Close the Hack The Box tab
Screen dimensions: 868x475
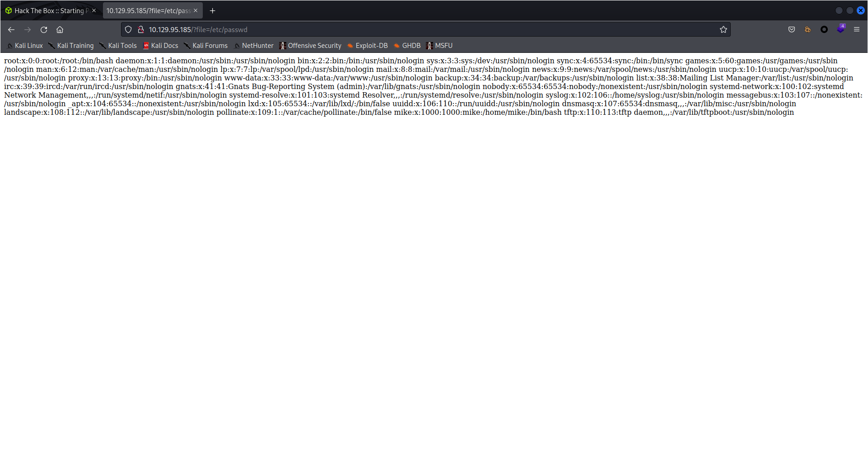pos(94,10)
